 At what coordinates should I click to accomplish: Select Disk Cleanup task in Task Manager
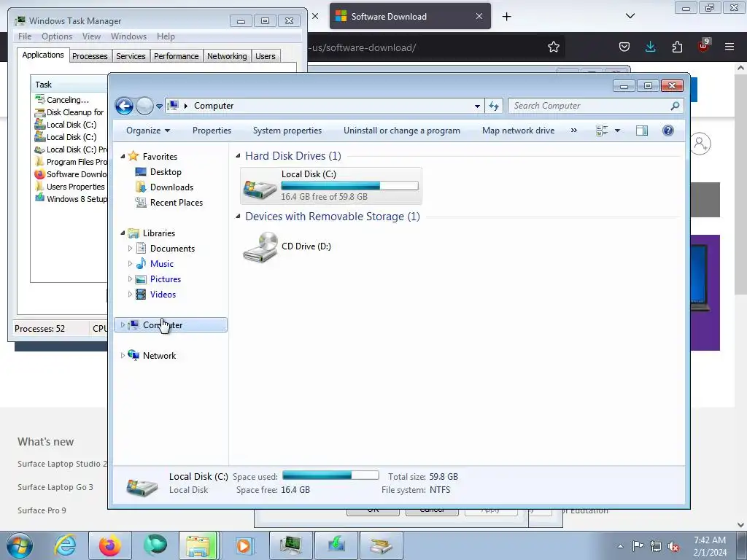coord(69,112)
